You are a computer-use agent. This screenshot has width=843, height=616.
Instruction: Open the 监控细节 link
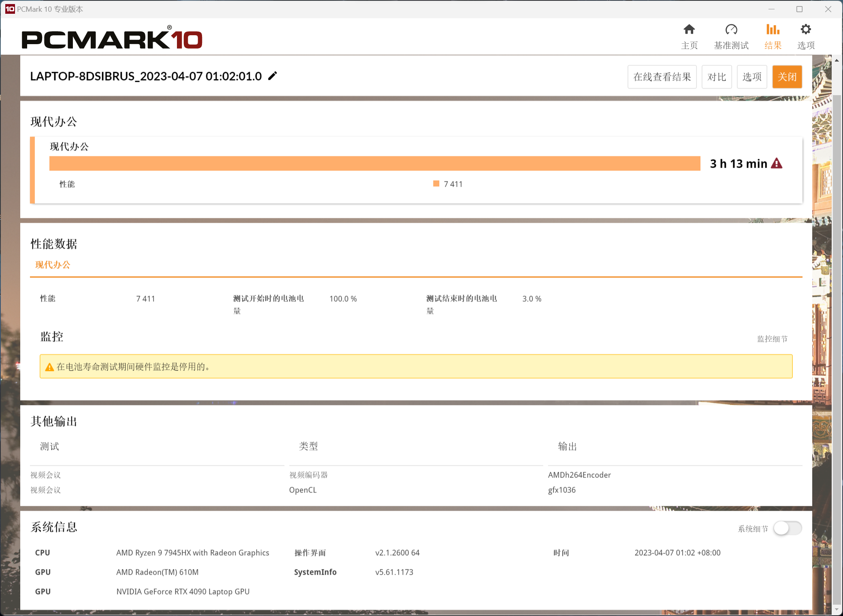(x=773, y=339)
